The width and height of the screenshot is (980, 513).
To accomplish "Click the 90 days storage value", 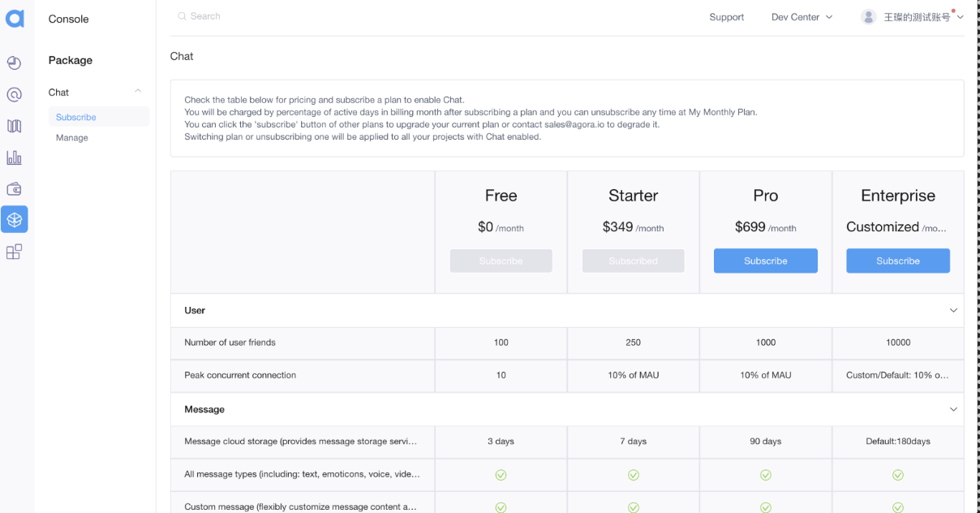I will (x=766, y=442).
